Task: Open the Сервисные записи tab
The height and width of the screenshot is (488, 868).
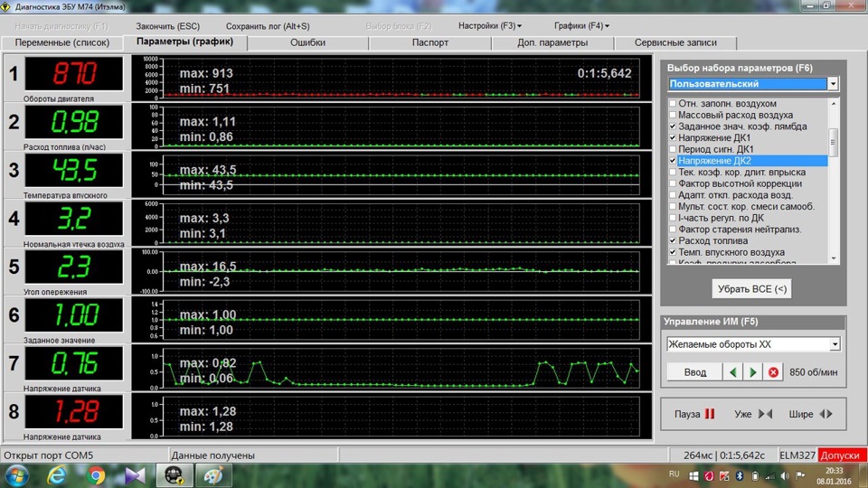Action: click(x=675, y=42)
